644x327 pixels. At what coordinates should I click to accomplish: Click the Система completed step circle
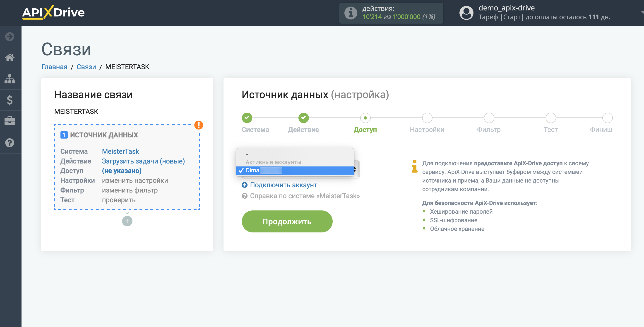247,118
